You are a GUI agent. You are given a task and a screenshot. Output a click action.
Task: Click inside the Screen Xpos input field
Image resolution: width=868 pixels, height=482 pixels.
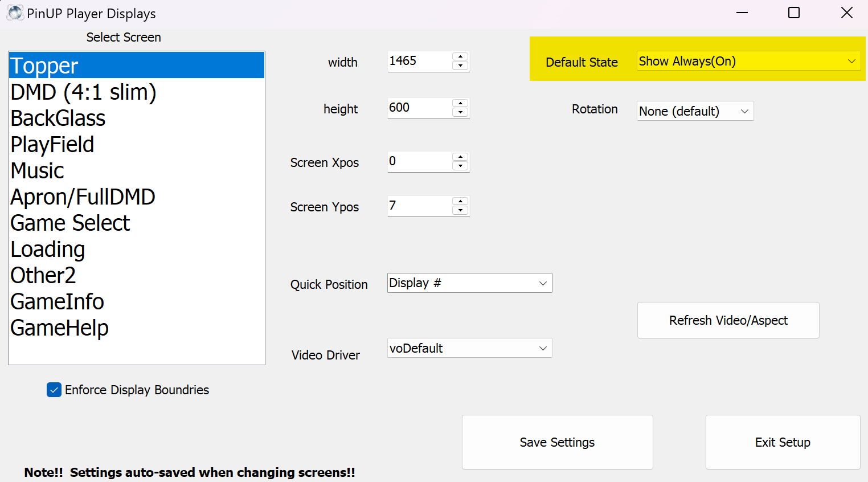421,161
